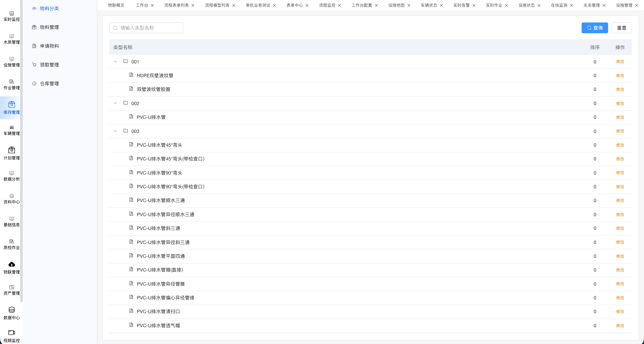Click the 仓库管理 menu icon
Image resolution: width=644 pixels, height=344 pixels.
tap(34, 84)
